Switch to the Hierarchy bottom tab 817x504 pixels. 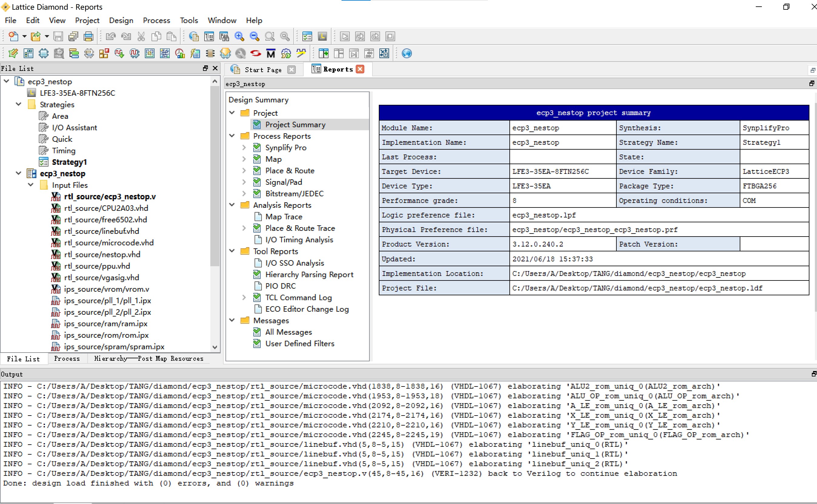(x=111, y=358)
